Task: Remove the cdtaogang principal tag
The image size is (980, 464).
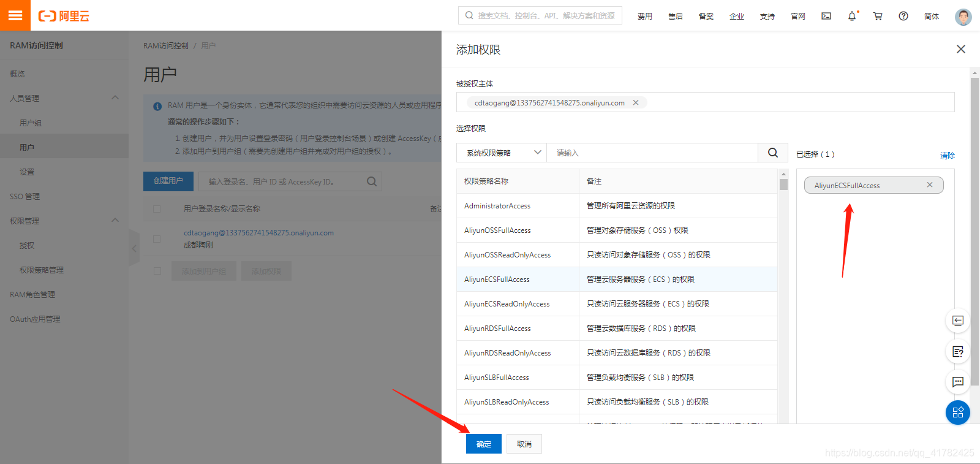Action: pyautogui.click(x=636, y=102)
